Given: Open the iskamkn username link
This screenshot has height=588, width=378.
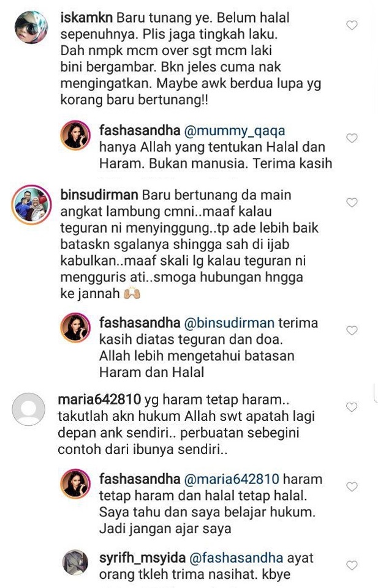Looking at the screenshot, I should click(x=87, y=18).
